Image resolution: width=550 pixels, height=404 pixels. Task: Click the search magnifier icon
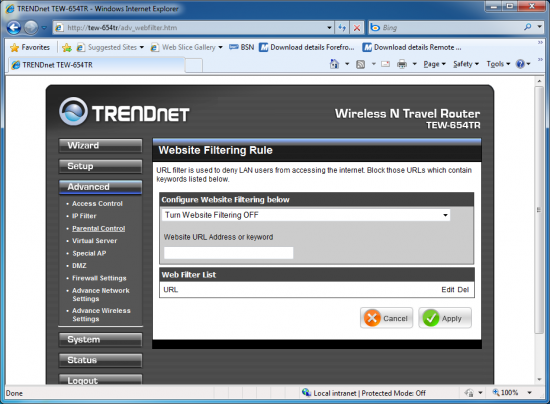(528, 27)
